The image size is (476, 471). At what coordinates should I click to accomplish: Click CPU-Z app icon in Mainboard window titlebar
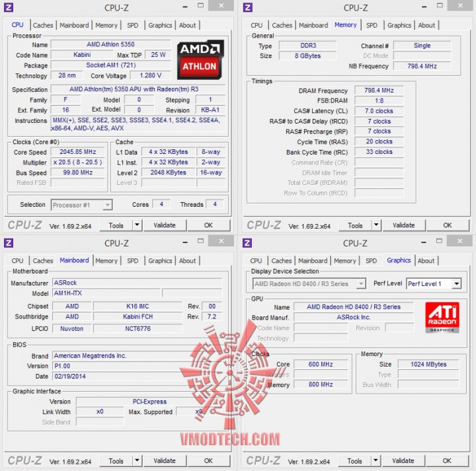[9, 242]
